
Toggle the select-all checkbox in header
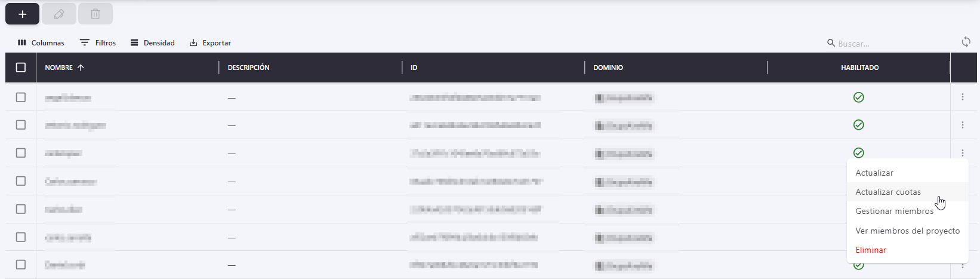pyautogui.click(x=21, y=68)
